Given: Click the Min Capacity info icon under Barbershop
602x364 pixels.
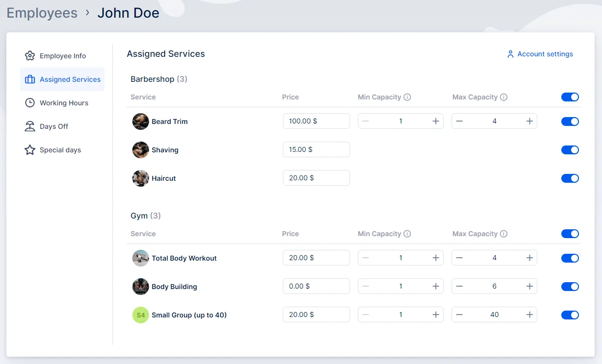Looking at the screenshot, I should [x=407, y=97].
